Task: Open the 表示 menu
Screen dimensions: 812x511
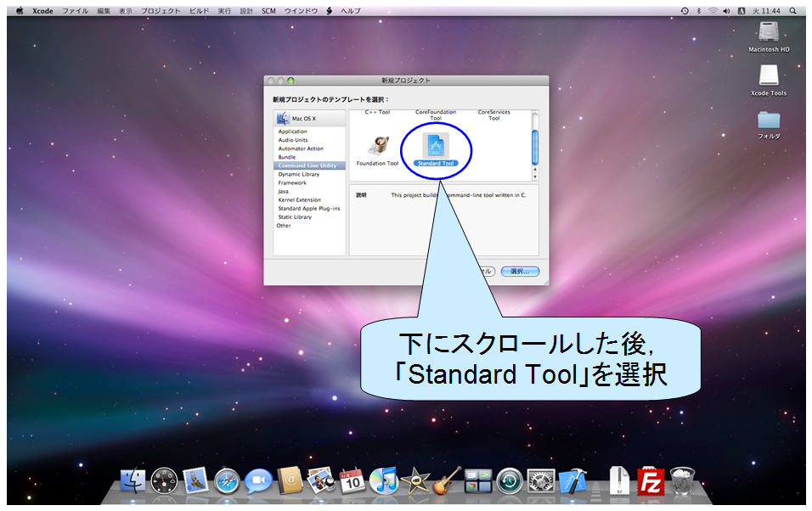Action: [x=126, y=10]
